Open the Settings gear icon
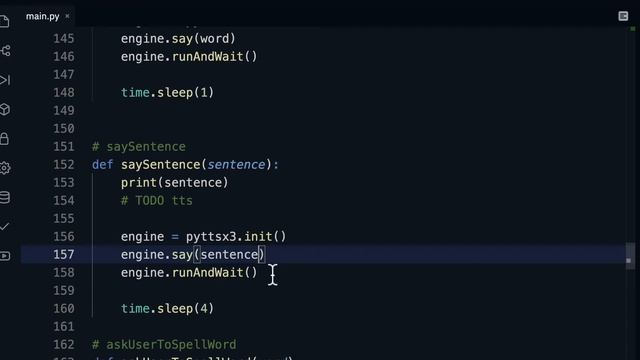 coord(5,168)
